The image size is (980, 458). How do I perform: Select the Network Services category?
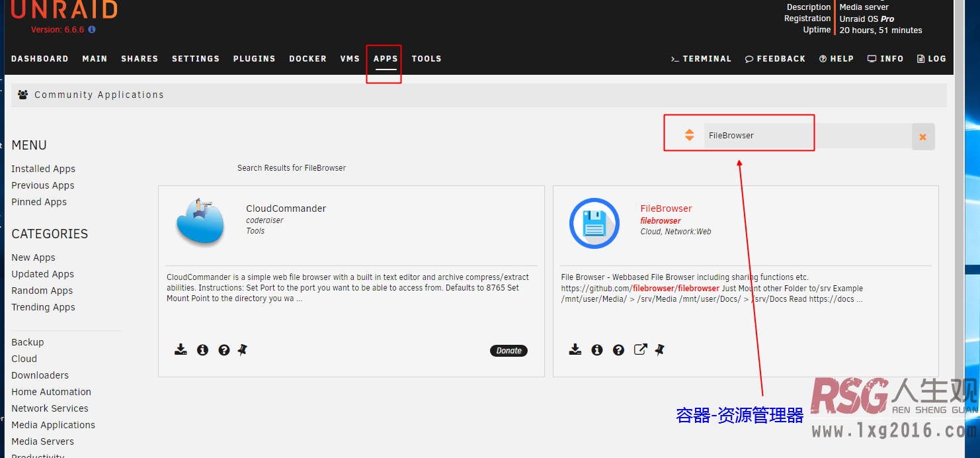[x=50, y=408]
